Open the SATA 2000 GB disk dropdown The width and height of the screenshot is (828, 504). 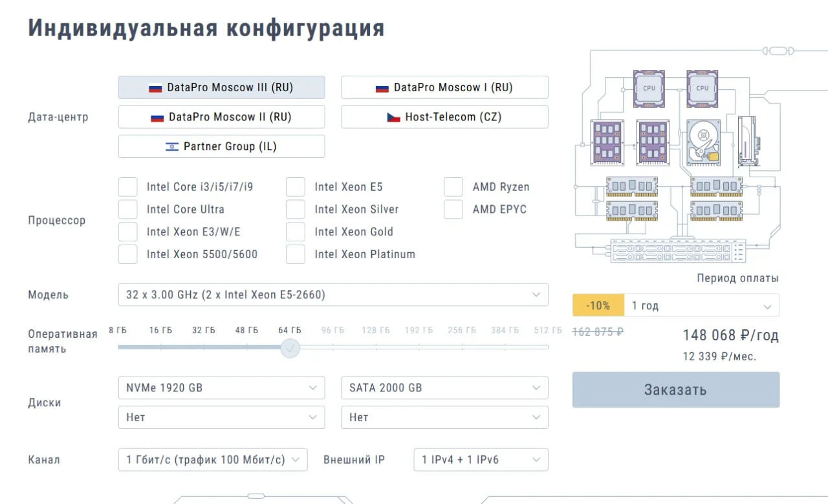coord(444,388)
